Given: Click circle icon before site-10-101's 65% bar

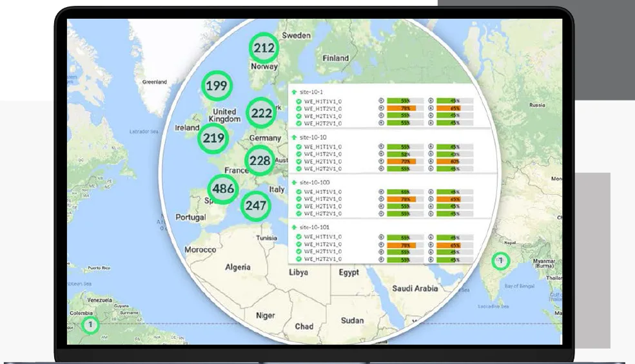Looking at the screenshot, I should 431,245.
